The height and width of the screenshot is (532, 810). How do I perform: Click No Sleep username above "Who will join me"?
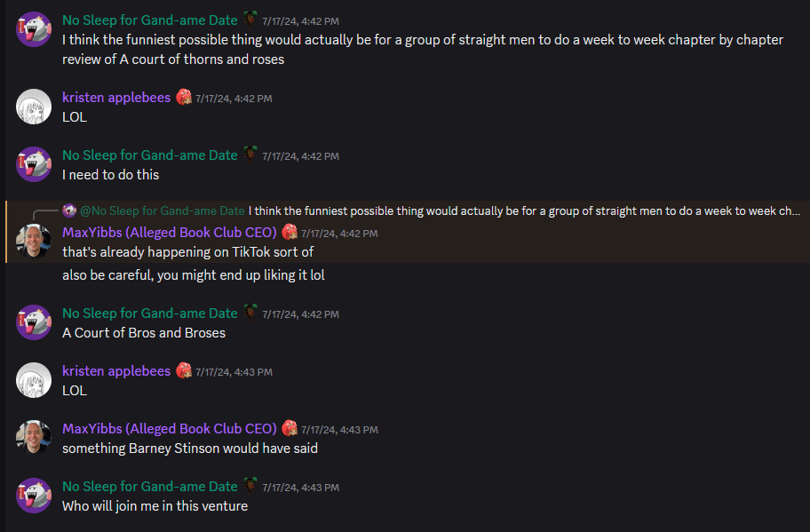(x=149, y=487)
